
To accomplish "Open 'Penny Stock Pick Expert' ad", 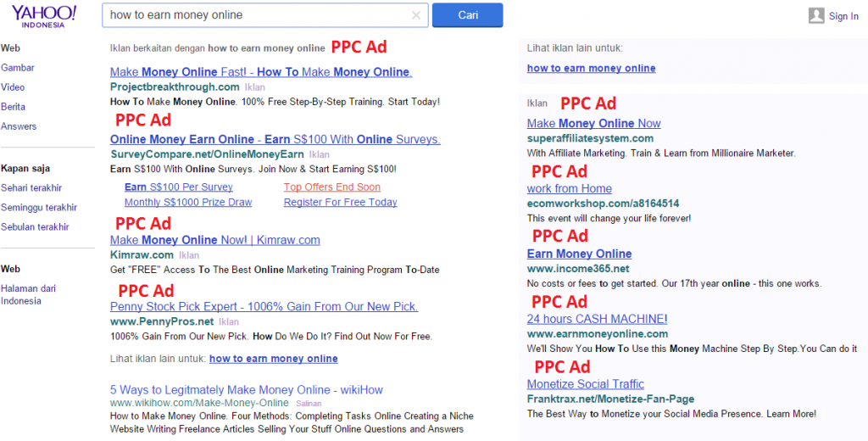I will tap(264, 306).
